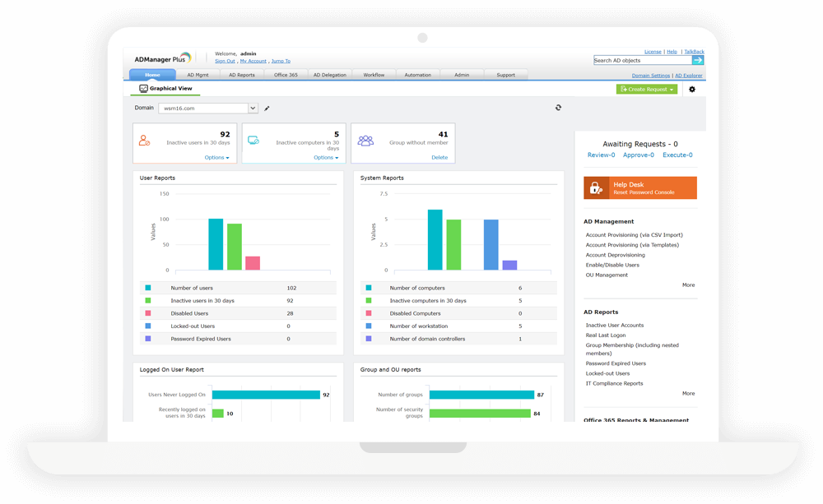Open Account Provisioning (via Templates)
This screenshot has width=823, height=504.
coord(632,245)
